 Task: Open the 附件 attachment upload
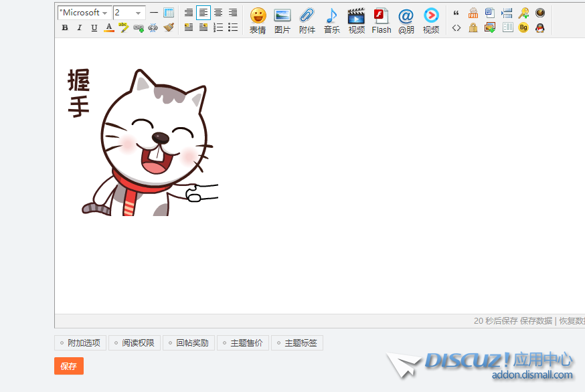tap(307, 21)
